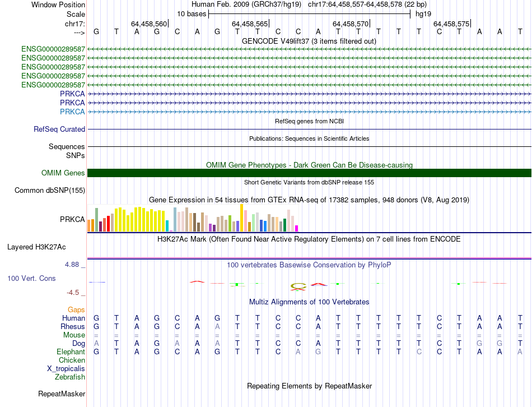Click the 10 bases scale bar line

[310, 14]
